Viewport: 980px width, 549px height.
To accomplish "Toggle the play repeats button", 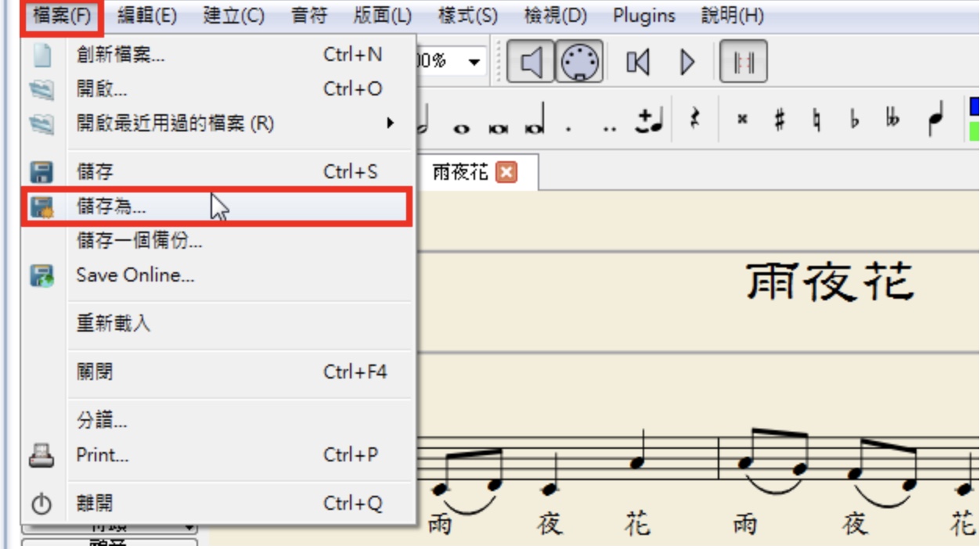I will coord(744,62).
